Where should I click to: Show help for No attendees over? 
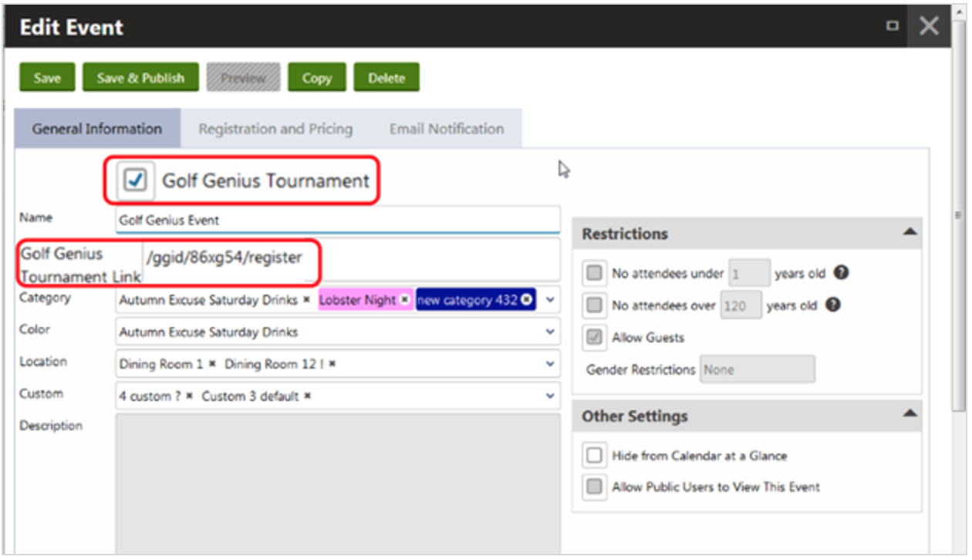click(x=832, y=305)
